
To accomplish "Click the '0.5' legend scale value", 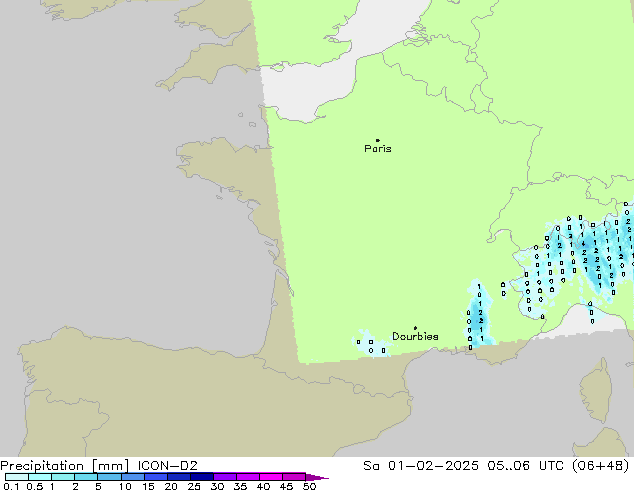I will click(34, 486).
